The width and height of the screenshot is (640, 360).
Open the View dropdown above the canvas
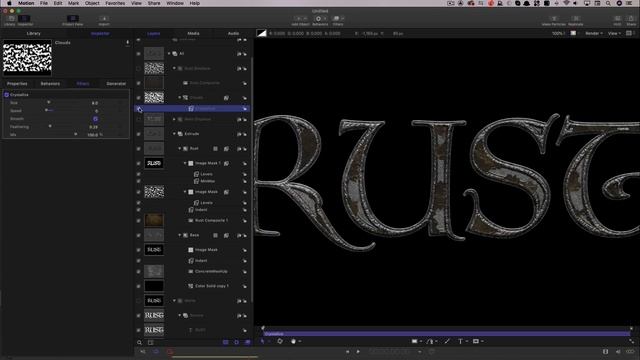[x=614, y=33]
